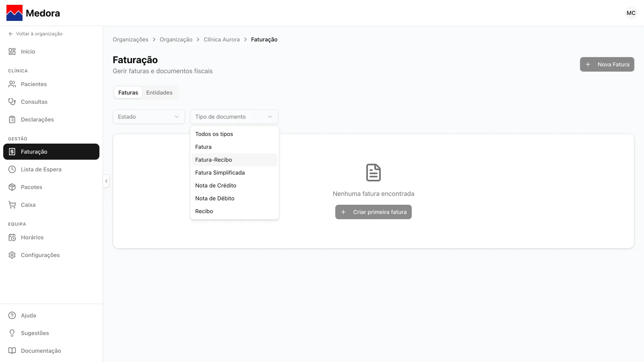Image resolution: width=644 pixels, height=362 pixels.
Task: Click the Lista de Espera clock icon
Action: [12, 169]
